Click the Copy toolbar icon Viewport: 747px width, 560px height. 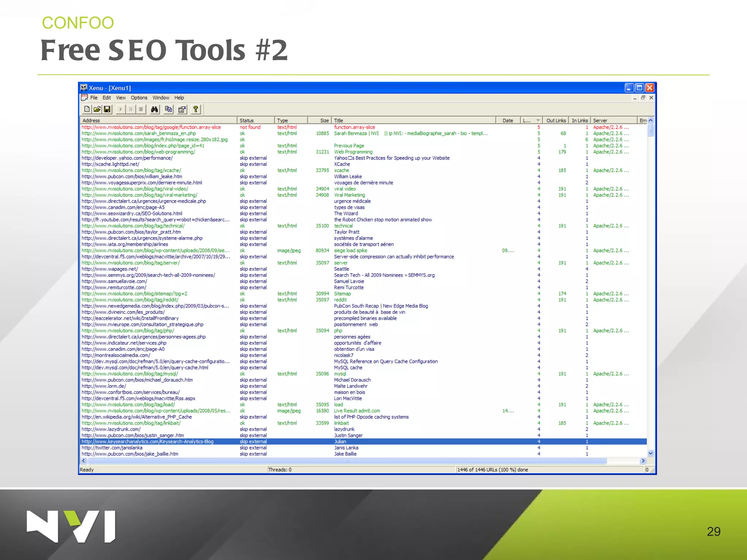pos(168,109)
